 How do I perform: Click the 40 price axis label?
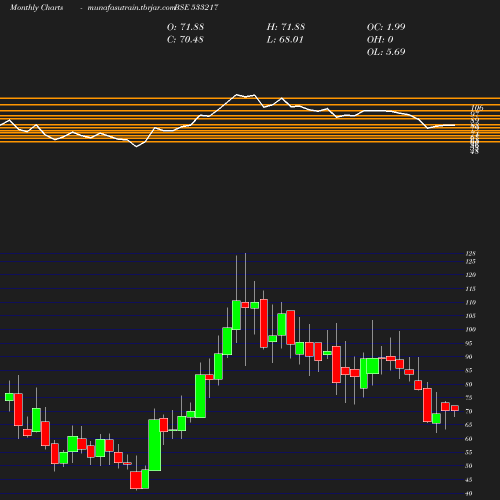469,494
